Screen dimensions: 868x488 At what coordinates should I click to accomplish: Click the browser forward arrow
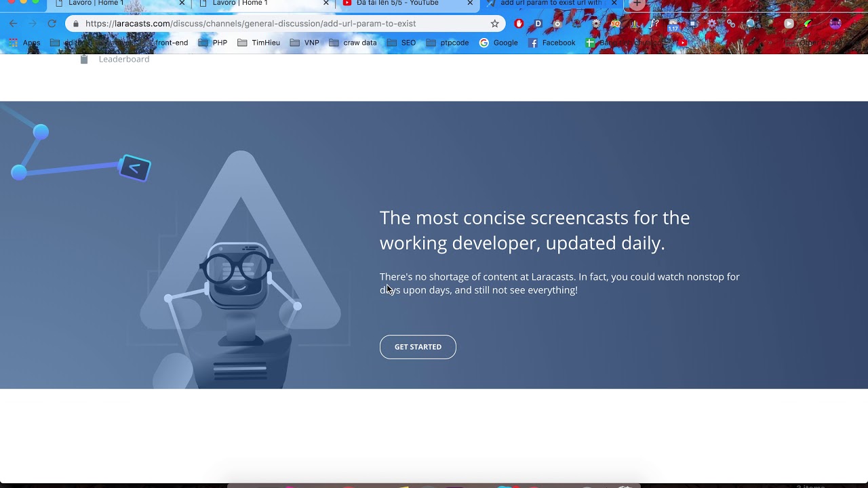pos(32,24)
